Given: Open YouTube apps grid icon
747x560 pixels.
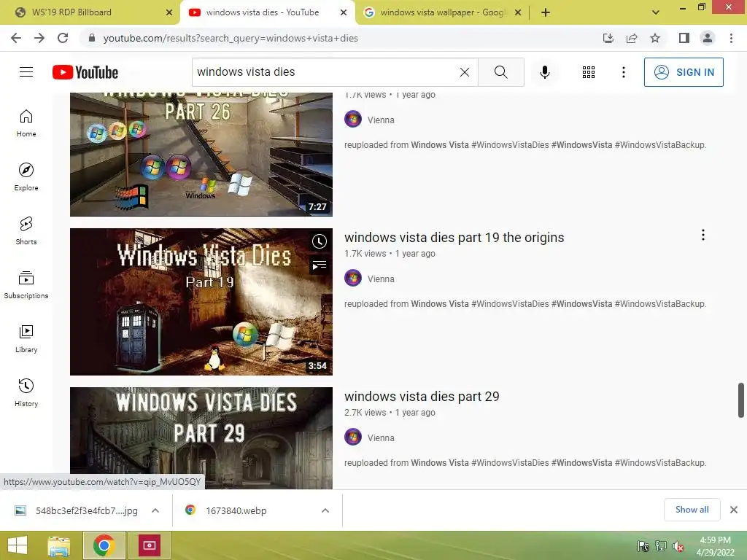Looking at the screenshot, I should [589, 72].
